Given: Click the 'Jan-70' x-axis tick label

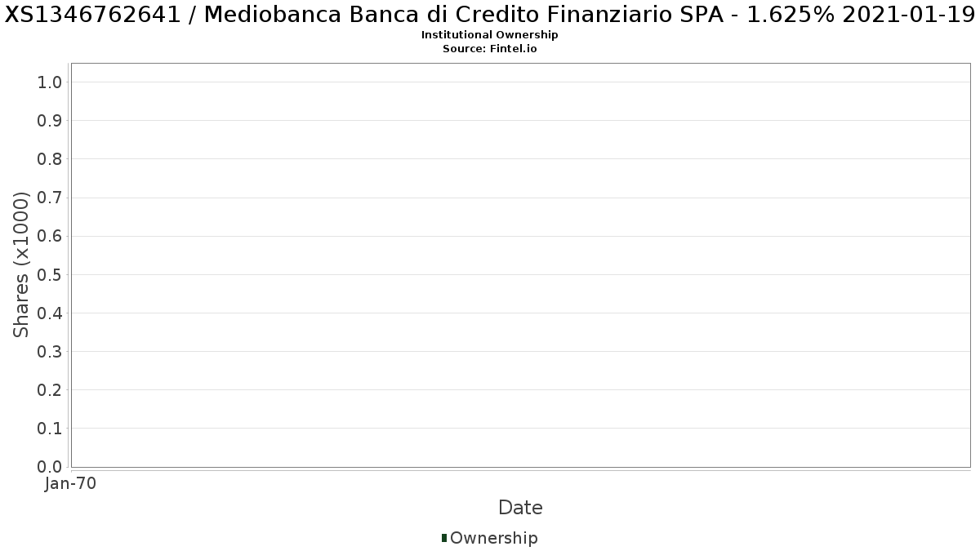Looking at the screenshot, I should [71, 483].
